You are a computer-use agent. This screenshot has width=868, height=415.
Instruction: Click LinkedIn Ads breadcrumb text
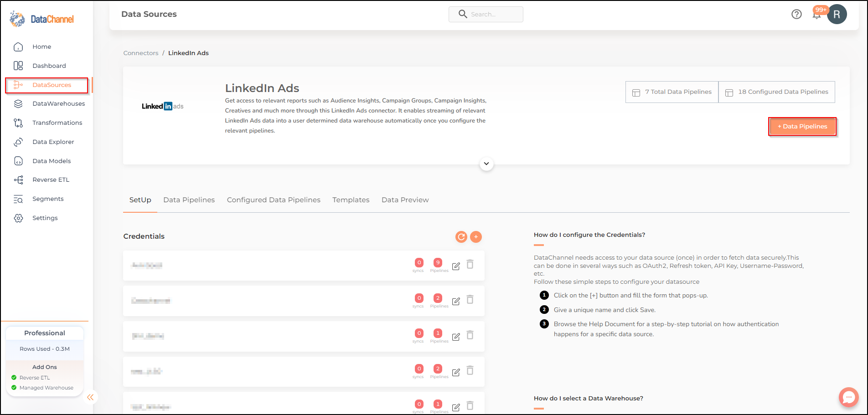click(x=188, y=53)
